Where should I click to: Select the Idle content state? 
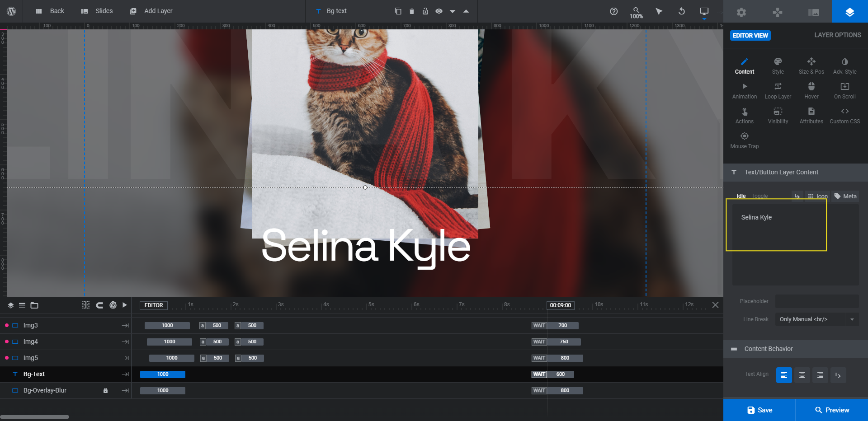tap(741, 196)
